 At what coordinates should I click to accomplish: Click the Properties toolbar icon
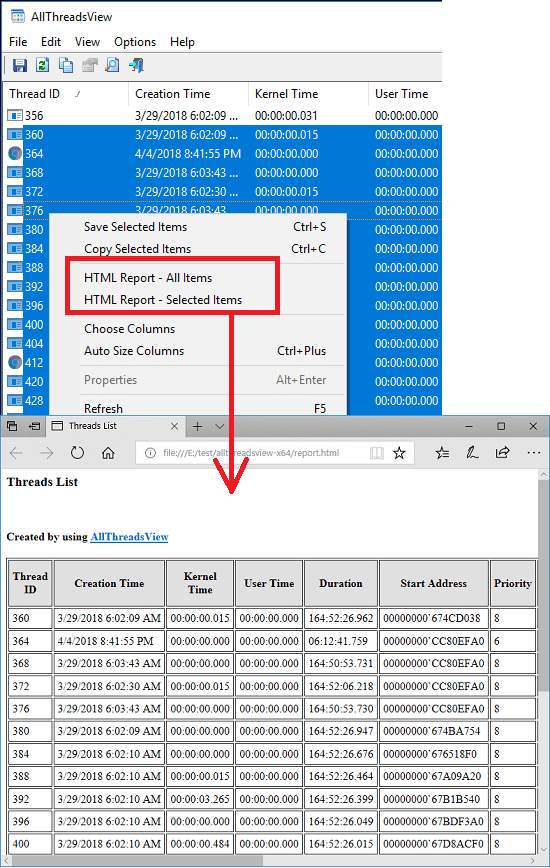point(89,65)
